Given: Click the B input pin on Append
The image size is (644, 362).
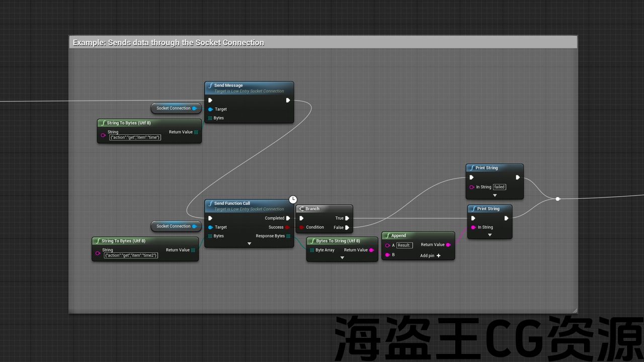Looking at the screenshot, I should [x=387, y=255].
